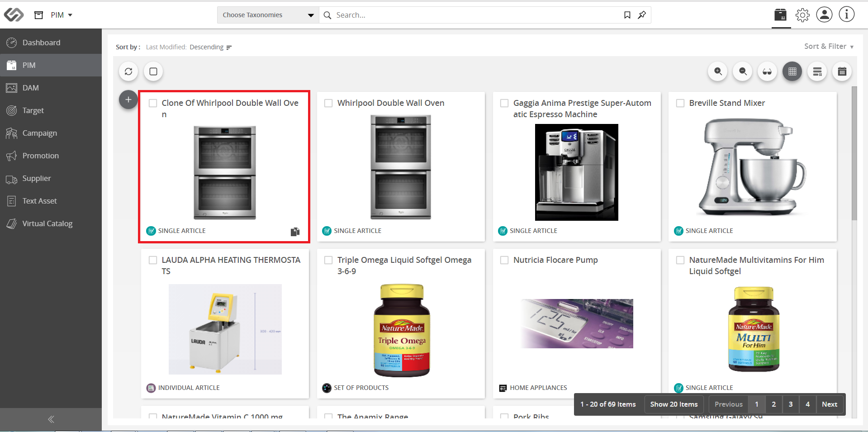This screenshot has width=868, height=432.
Task: Jump to page 4
Action: click(x=807, y=404)
